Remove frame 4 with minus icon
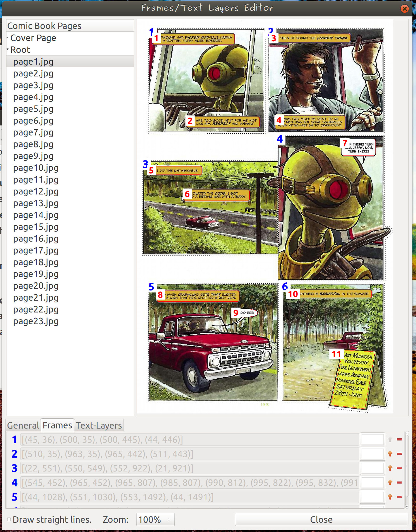416x532 pixels. tap(399, 482)
